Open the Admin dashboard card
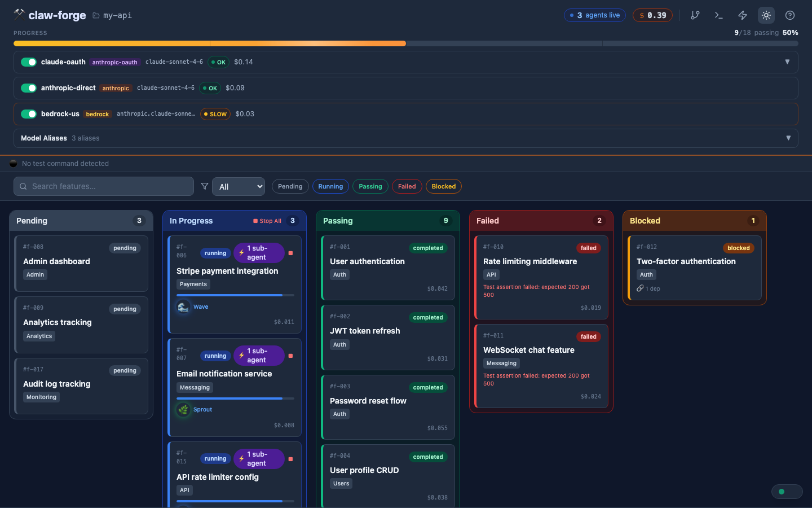This screenshot has width=812, height=508. pos(81,263)
